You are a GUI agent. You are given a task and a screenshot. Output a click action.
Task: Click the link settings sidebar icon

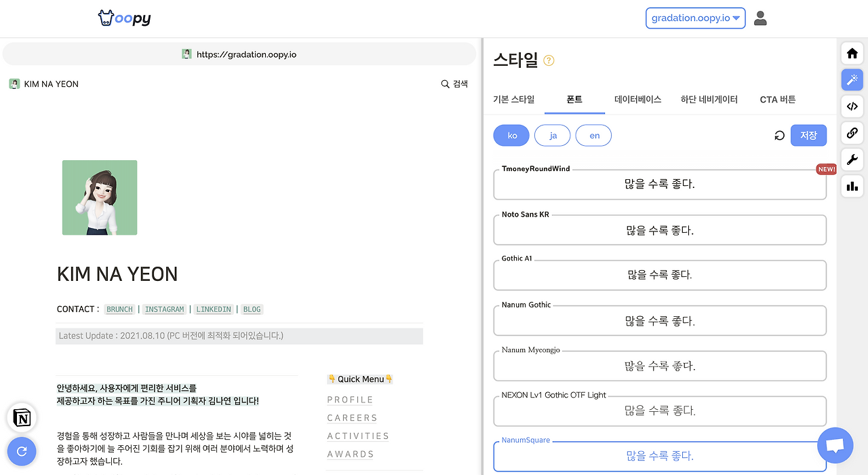(x=852, y=133)
